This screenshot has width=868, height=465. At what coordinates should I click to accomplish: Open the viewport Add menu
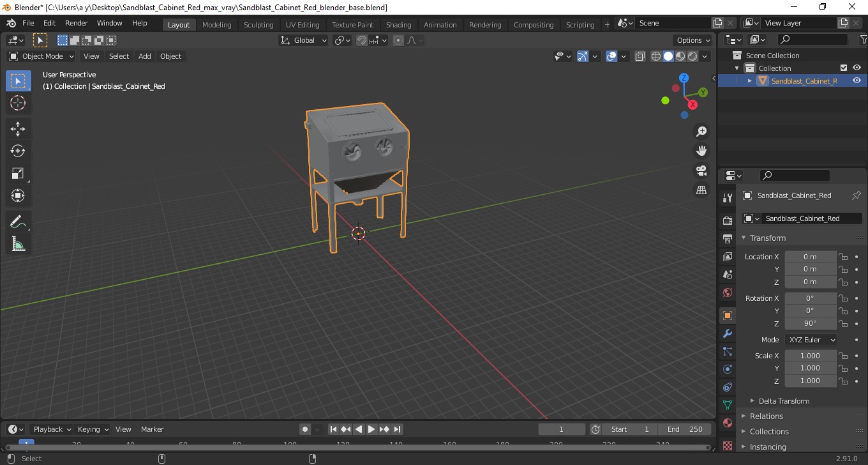point(145,56)
